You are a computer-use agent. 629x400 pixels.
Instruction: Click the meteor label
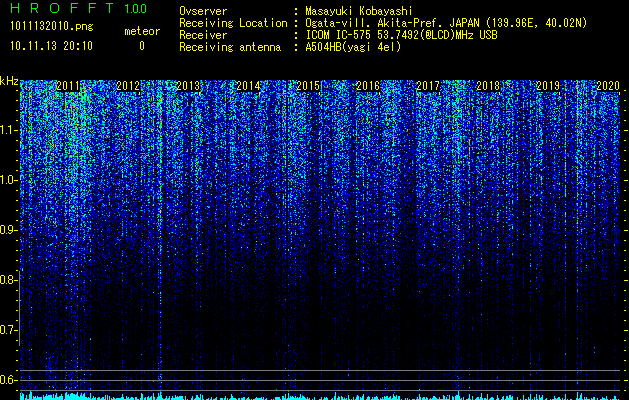pos(142,31)
